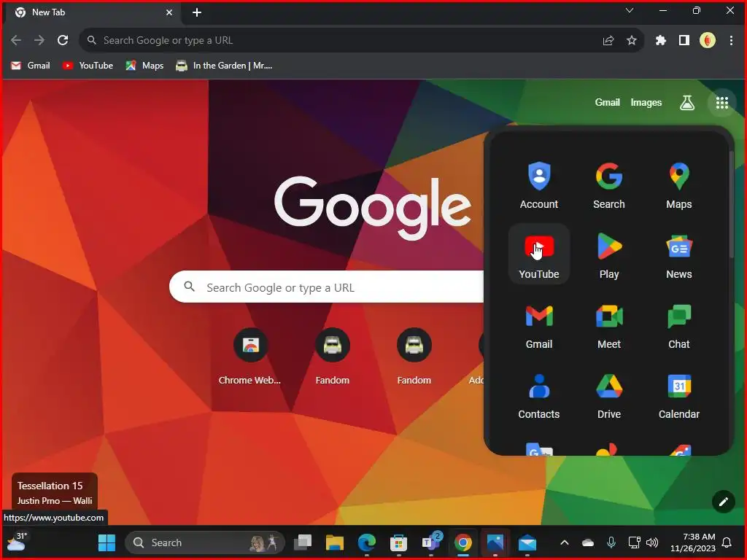Open YouTube bookmark in bookmarks bar

[x=88, y=66]
